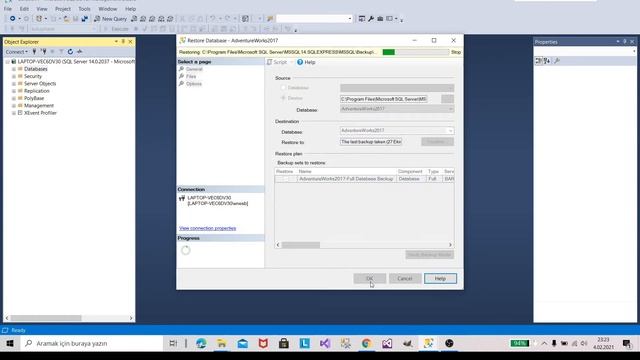Collapse the LAPTOP-VEC6DV30 server node
This screenshot has height=360, width=640.
7,62
